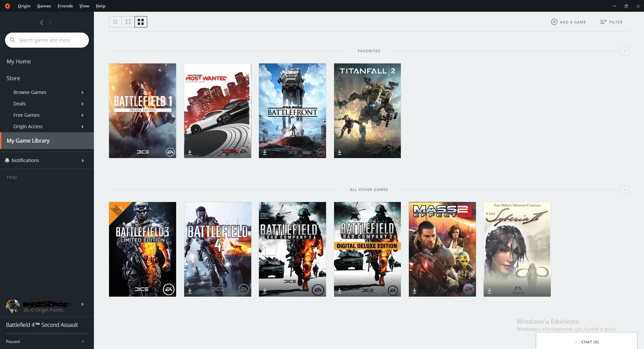Screen dimensions: 644x349
Task: Click the 2670 Origin Points text
Action: click(43, 310)
